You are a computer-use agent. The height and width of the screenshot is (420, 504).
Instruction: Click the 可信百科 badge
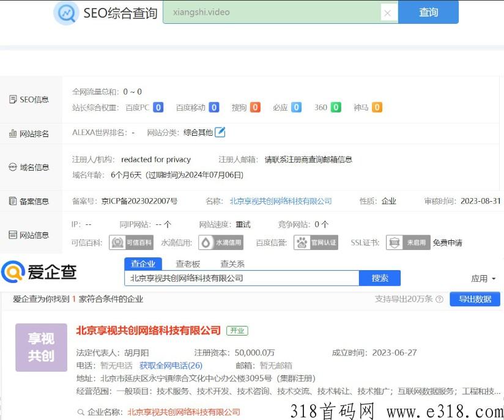click(x=131, y=243)
